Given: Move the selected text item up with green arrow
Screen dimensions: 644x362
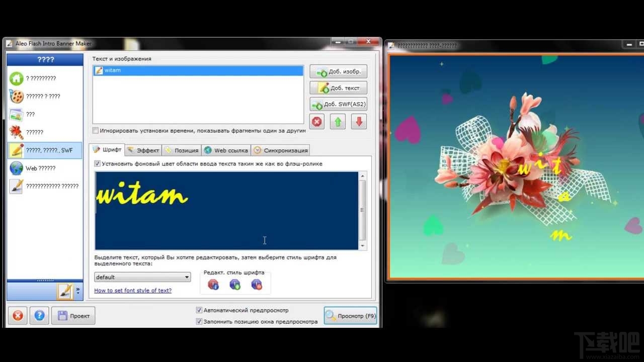Looking at the screenshot, I should point(338,121).
